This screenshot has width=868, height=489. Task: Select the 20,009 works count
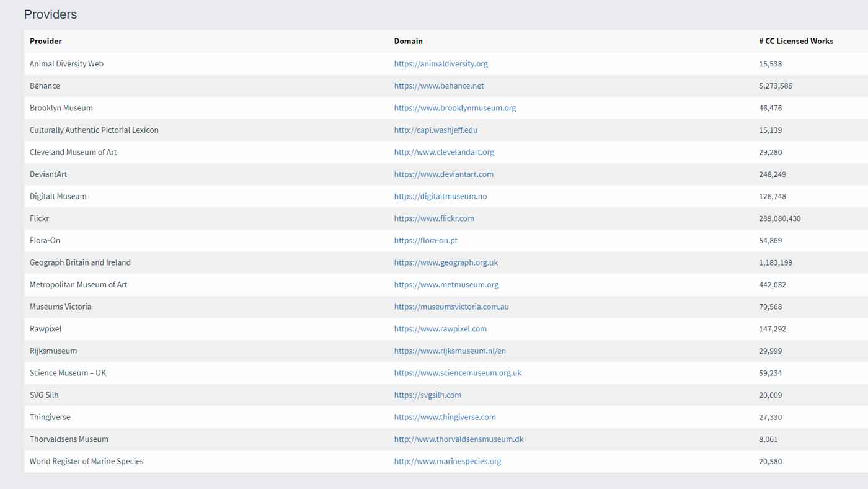click(771, 395)
